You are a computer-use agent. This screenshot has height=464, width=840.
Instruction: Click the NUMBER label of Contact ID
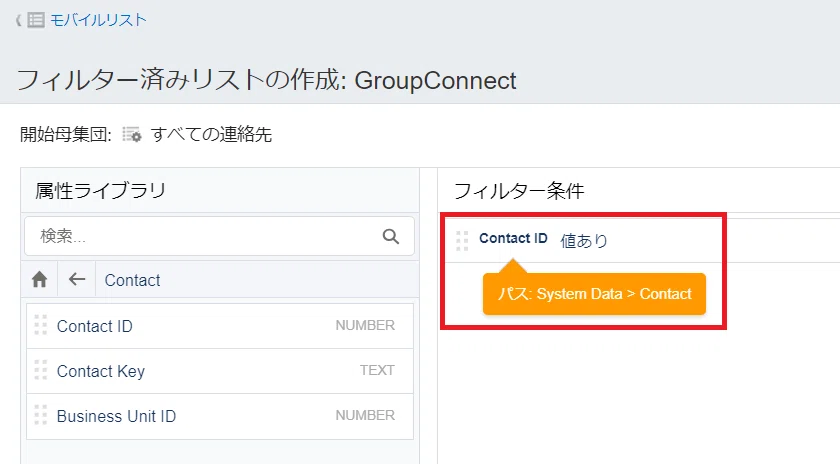tap(365, 325)
